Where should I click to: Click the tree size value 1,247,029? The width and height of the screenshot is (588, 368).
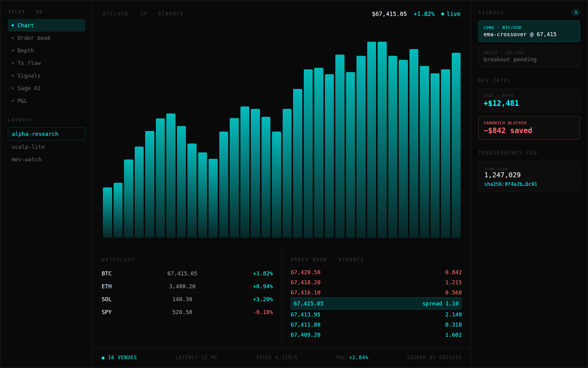tap(502, 175)
